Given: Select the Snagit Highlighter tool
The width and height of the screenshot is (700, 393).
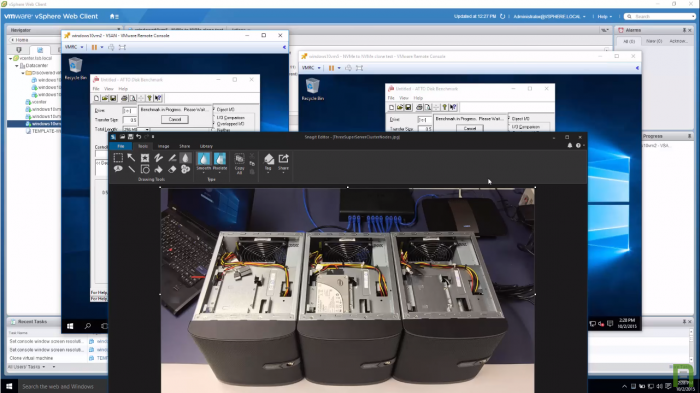Looking at the screenshot, I should point(172,158).
